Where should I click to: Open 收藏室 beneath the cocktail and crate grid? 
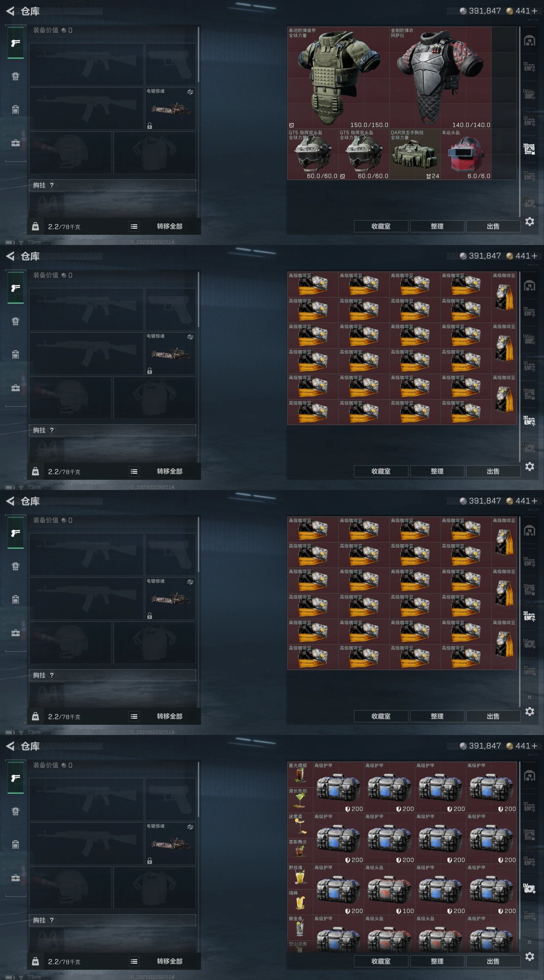point(381,961)
